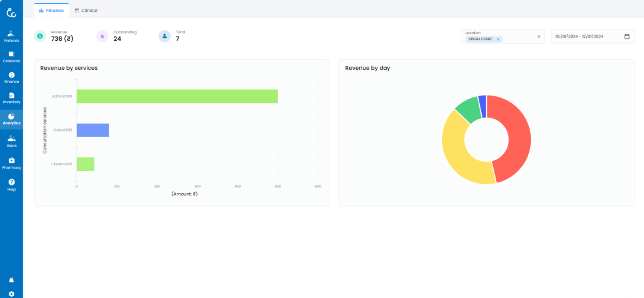The height and width of the screenshot is (298, 644).
Task: Select the Finance tab
Action: [51, 11]
